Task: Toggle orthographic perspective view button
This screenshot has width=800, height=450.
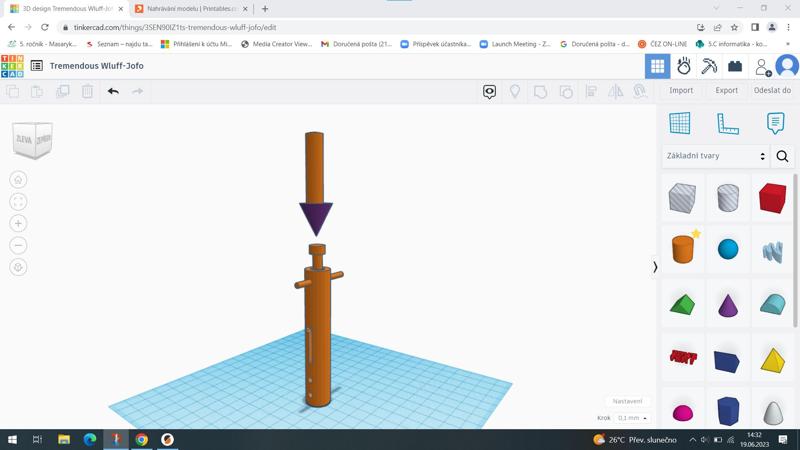Action: click(x=18, y=267)
